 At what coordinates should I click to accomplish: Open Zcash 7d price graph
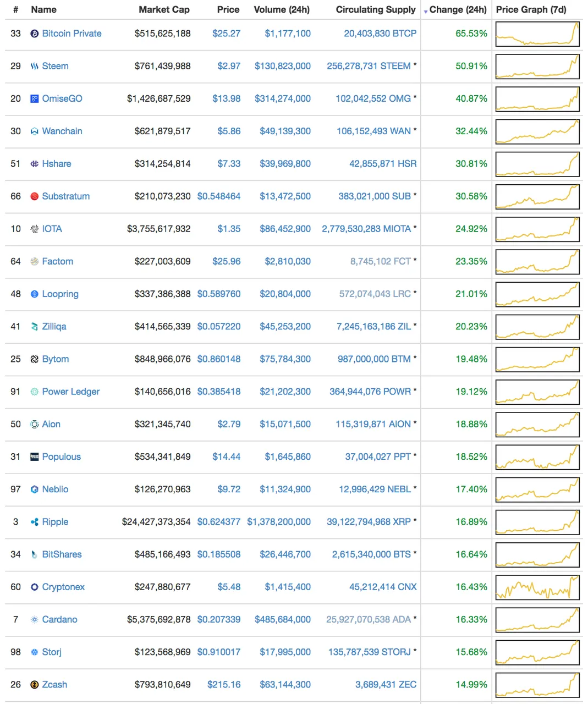(x=537, y=685)
